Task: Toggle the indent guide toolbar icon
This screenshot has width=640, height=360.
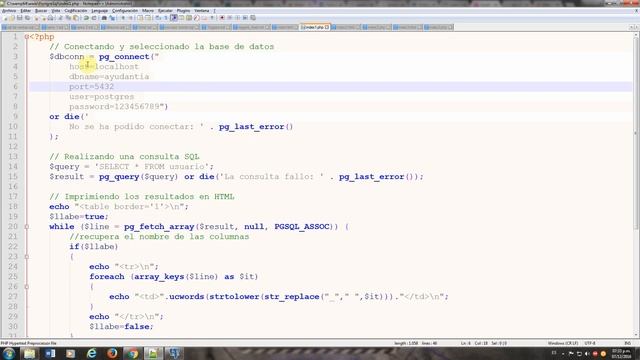Action: [174, 18]
